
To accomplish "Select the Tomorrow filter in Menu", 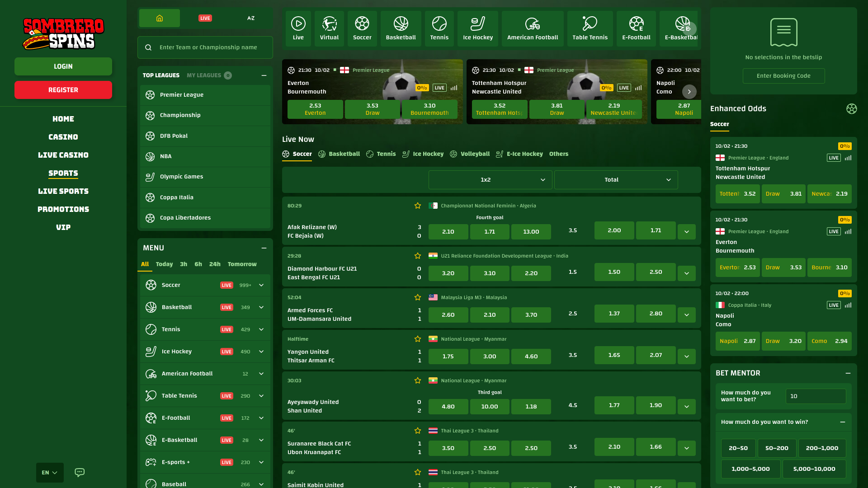I will (x=242, y=264).
